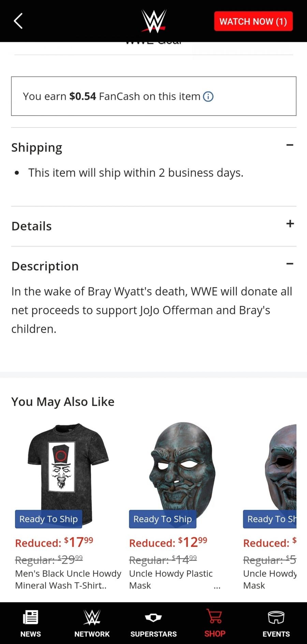
Task: Select the teal Uncle Howdy mask image
Action: coord(182,467)
